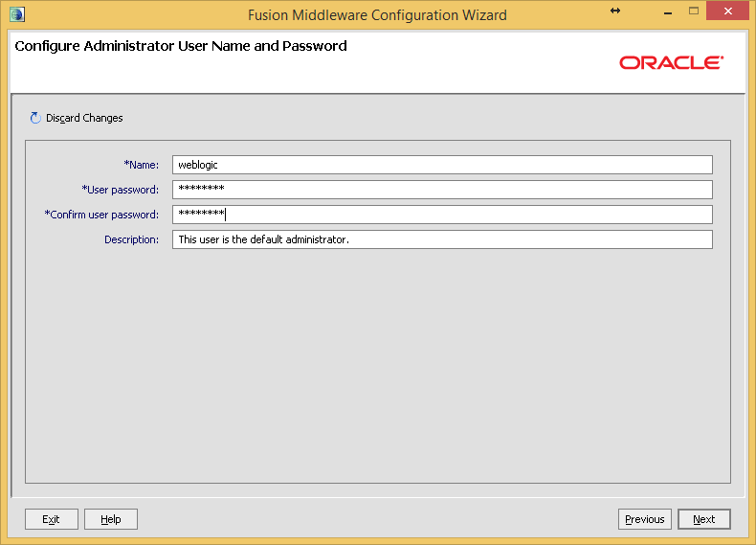Image resolution: width=756 pixels, height=545 pixels.
Task: Click the Description text field
Action: coord(442,239)
